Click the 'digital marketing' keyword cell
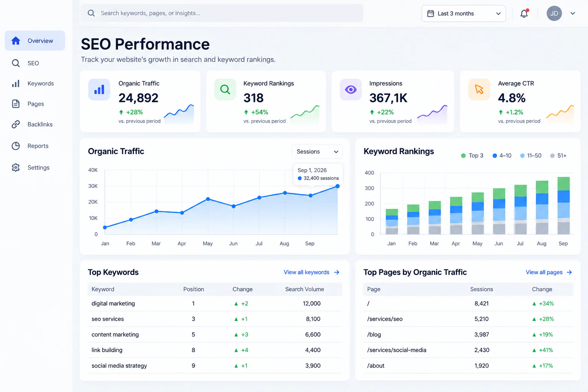The width and height of the screenshot is (588, 392). click(x=113, y=304)
